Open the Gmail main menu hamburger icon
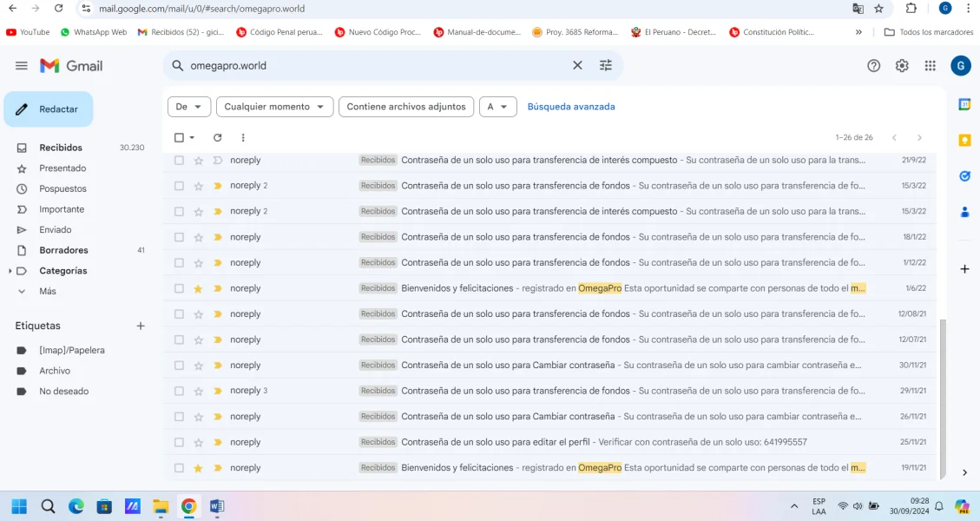 (21, 66)
